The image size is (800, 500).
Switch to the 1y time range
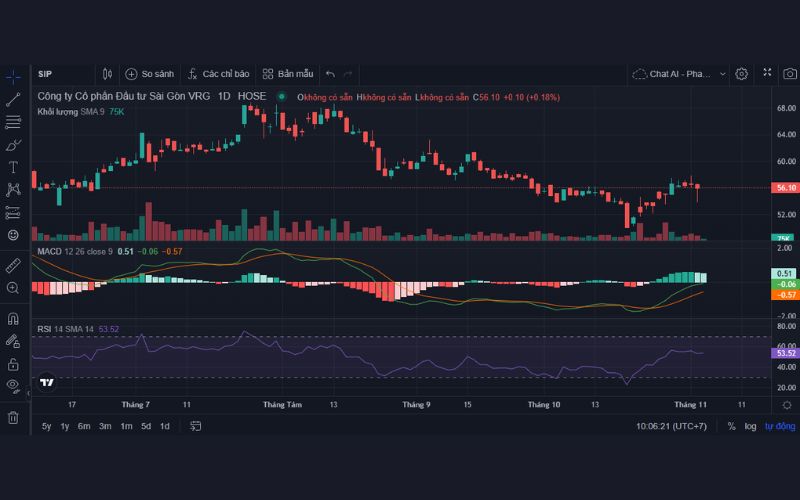tap(65, 426)
